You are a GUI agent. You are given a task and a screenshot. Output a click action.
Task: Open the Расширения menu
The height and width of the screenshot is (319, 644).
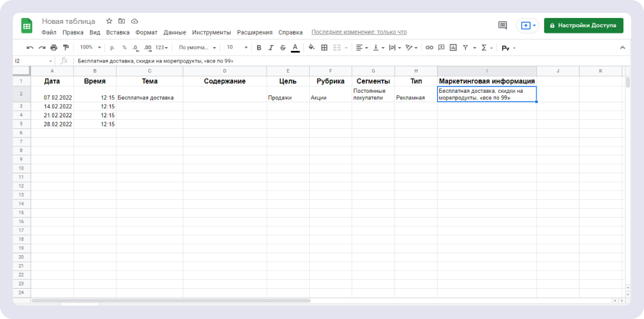pos(255,32)
